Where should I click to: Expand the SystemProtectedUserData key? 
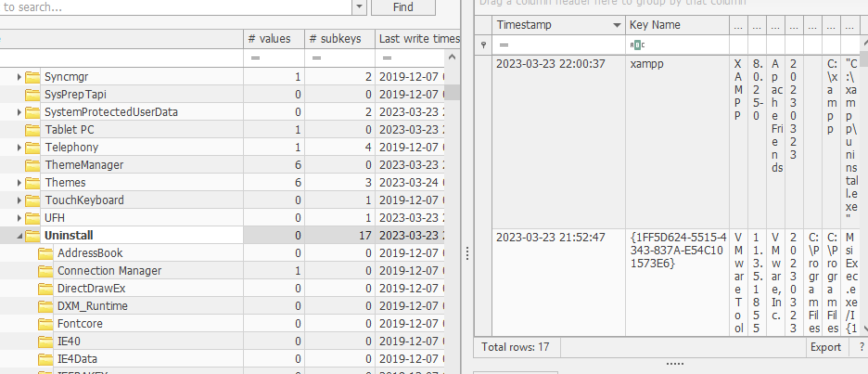[19, 112]
